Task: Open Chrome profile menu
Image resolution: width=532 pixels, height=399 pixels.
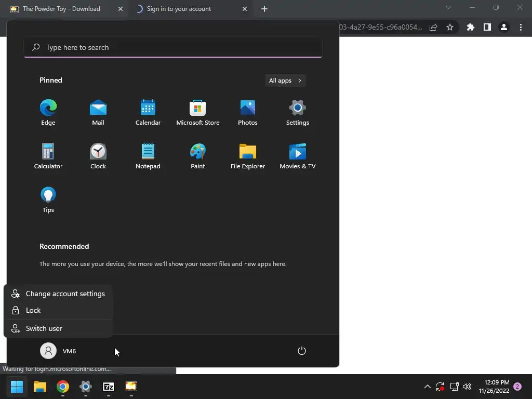Action: (x=504, y=27)
